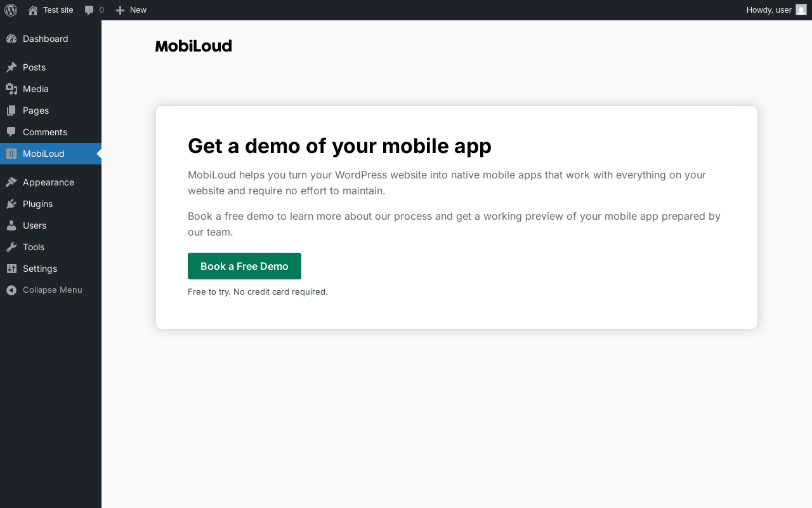This screenshot has height=508, width=812.
Task: Open the Plugins menu item
Action: point(51,204)
